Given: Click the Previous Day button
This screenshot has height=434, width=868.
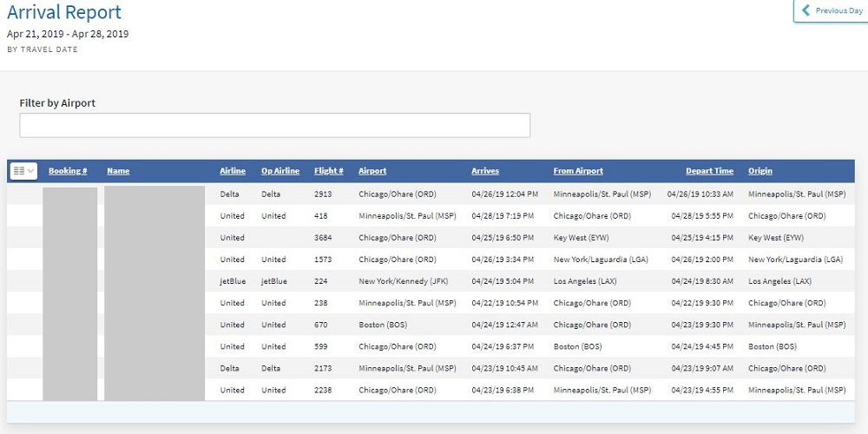Looking at the screenshot, I should pos(832,11).
